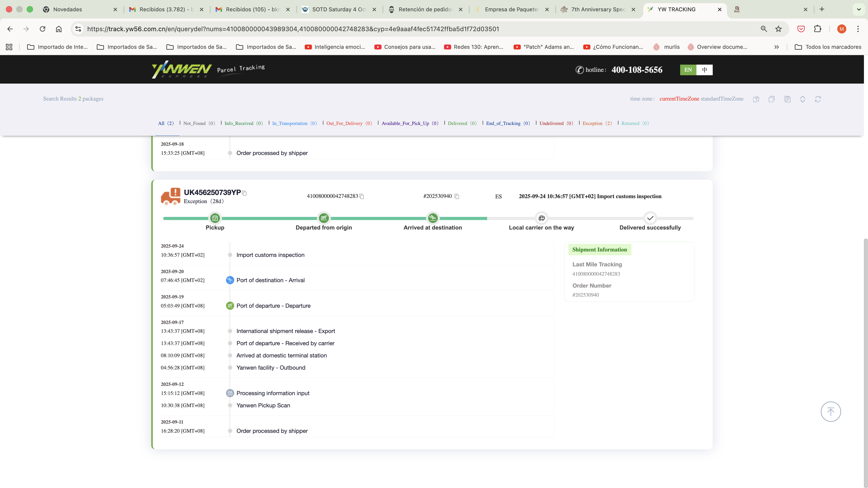This screenshot has width=868, height=488.
Task: Copy tracking number UK456250739YP with icon
Action: (x=245, y=193)
